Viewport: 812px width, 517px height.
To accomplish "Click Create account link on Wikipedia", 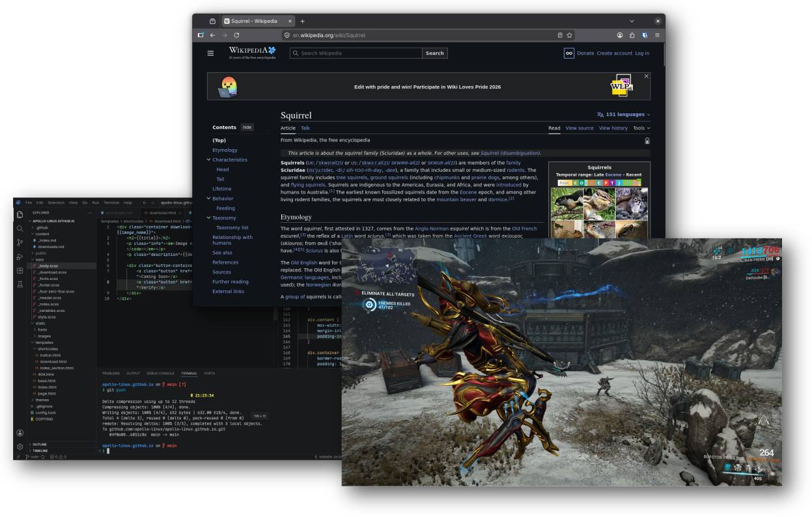I will click(614, 53).
